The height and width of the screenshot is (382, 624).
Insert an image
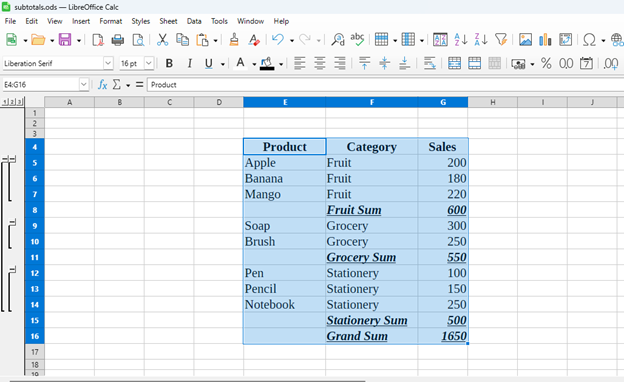pos(525,40)
